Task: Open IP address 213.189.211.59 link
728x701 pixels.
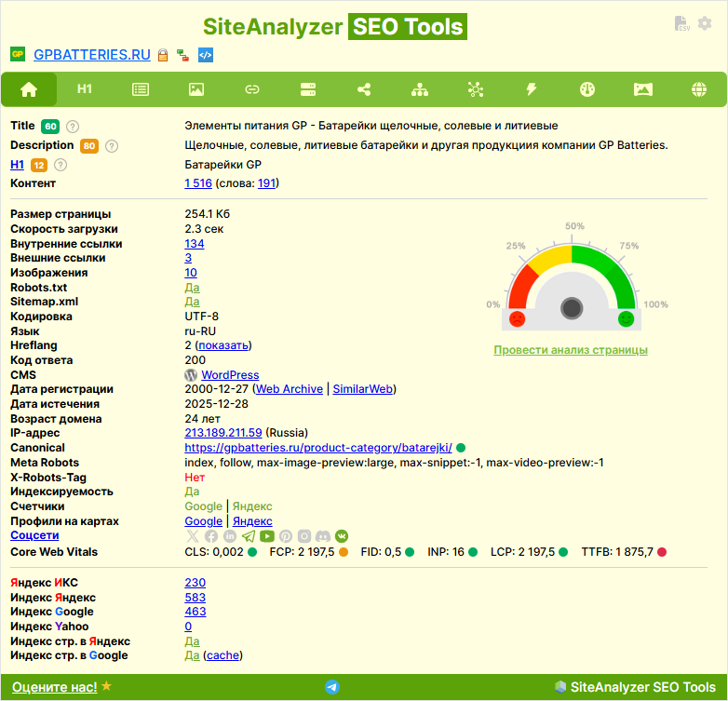Action: [223, 433]
